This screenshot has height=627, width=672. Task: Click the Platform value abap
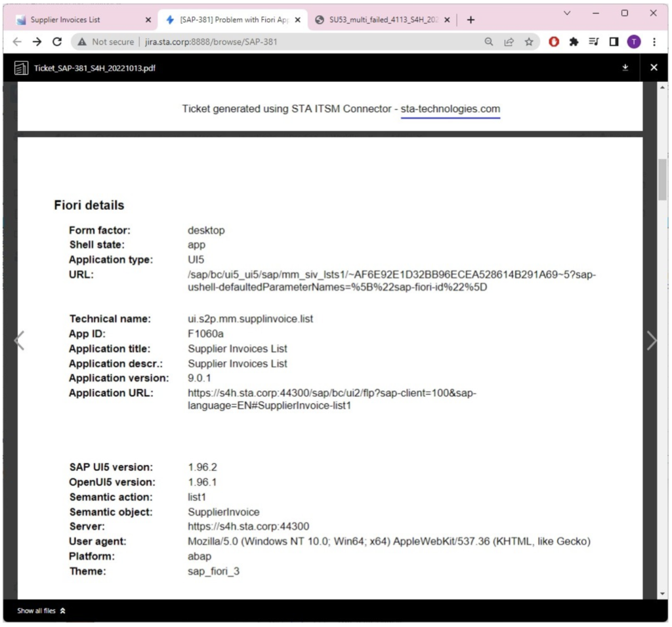click(x=199, y=556)
